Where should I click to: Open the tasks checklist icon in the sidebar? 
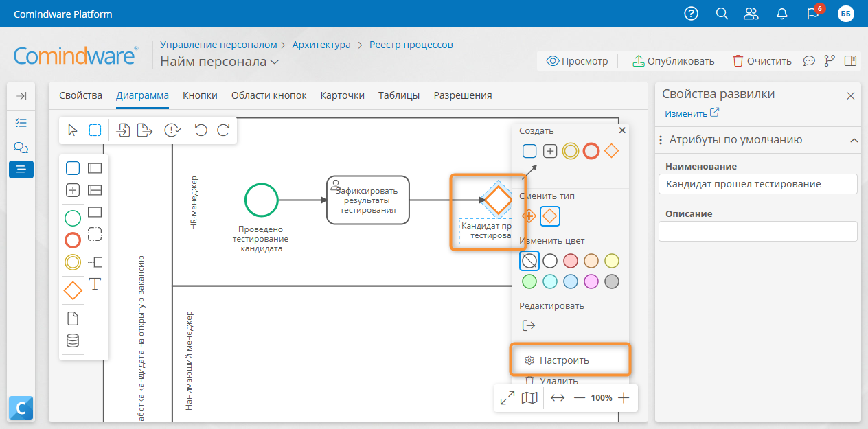[21, 123]
